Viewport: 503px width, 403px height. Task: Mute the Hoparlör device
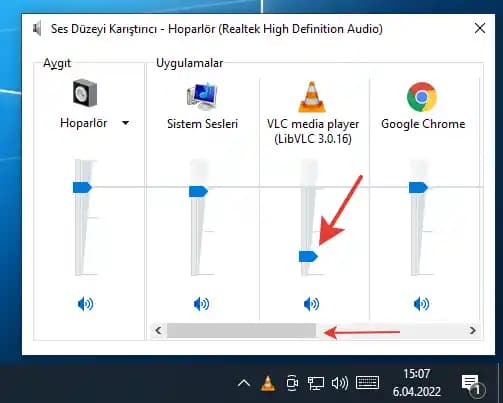[85, 304]
